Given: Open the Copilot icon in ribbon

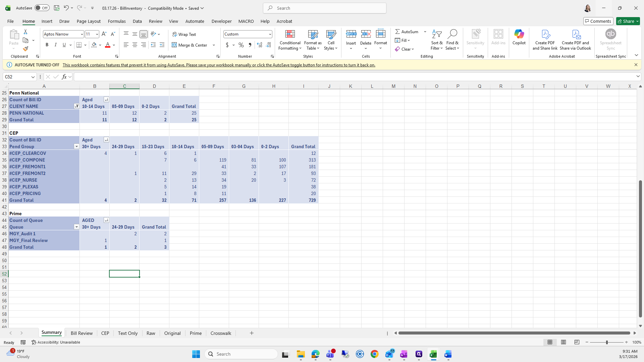Looking at the screenshot, I should click(x=519, y=37).
